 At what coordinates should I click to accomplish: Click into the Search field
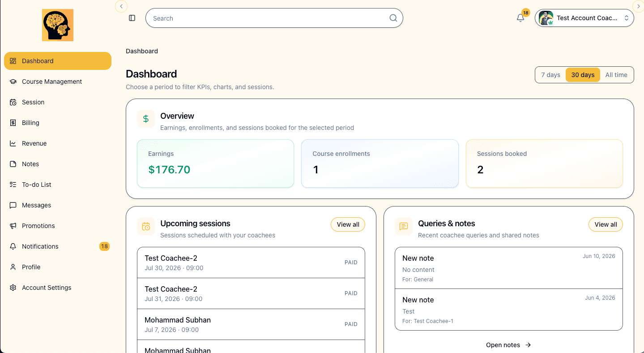[274, 18]
